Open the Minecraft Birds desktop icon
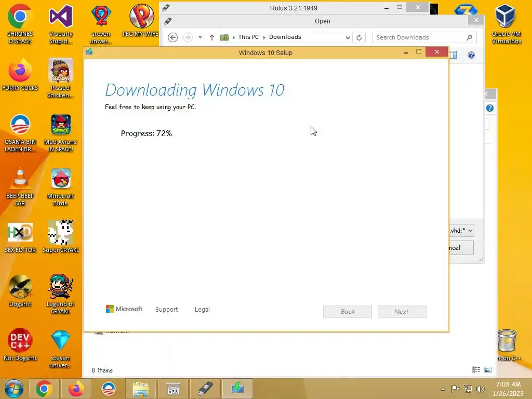 [61, 187]
